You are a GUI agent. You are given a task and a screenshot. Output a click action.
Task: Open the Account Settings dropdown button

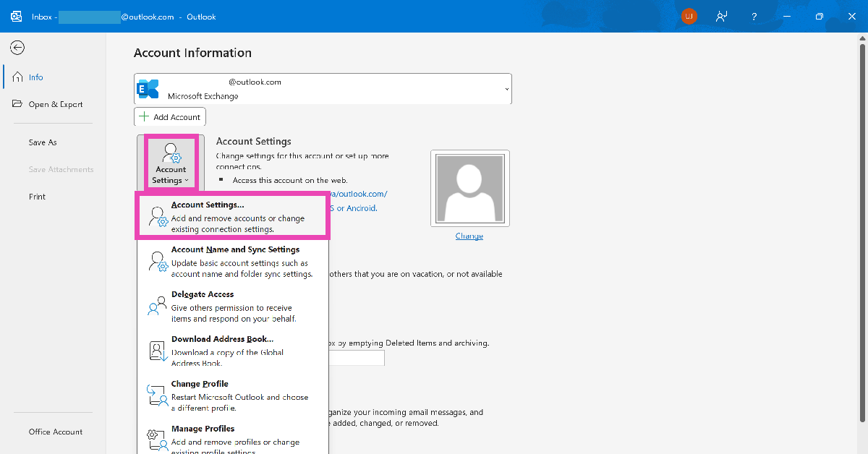click(171, 164)
